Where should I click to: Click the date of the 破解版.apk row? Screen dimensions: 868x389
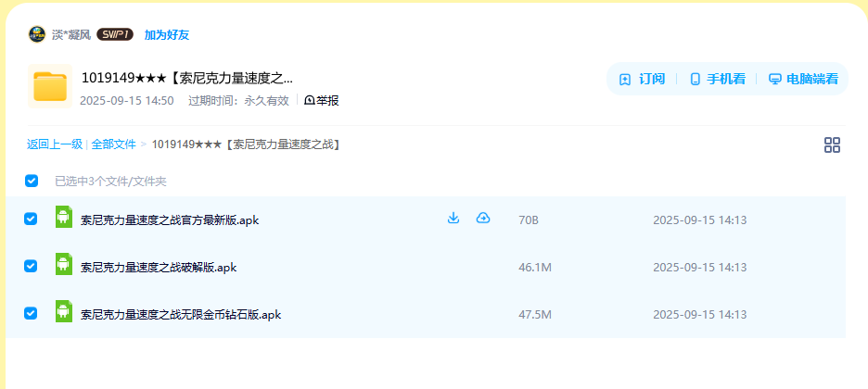[700, 268]
